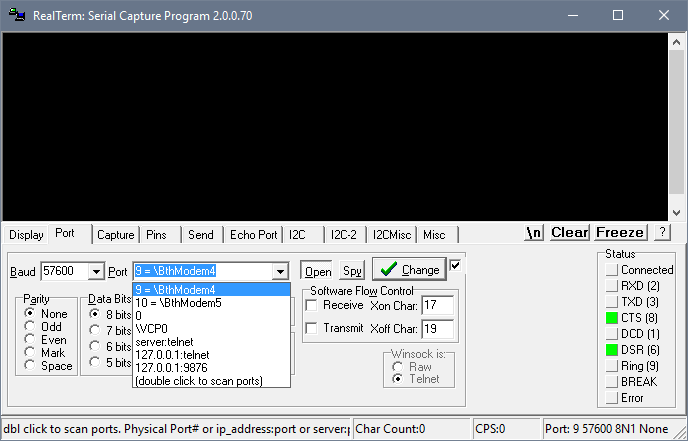Open the Echo Port tab

tap(253, 235)
